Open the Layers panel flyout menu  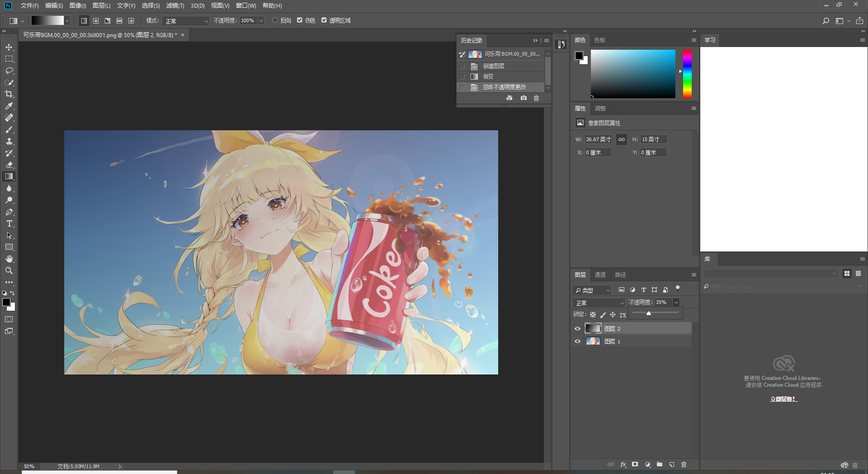point(694,275)
